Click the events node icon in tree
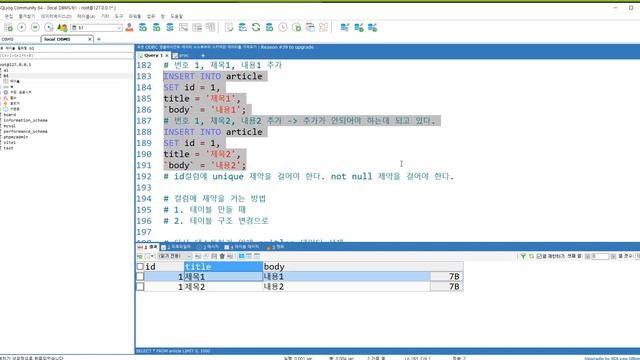The height and width of the screenshot is (360, 640). tap(6, 109)
